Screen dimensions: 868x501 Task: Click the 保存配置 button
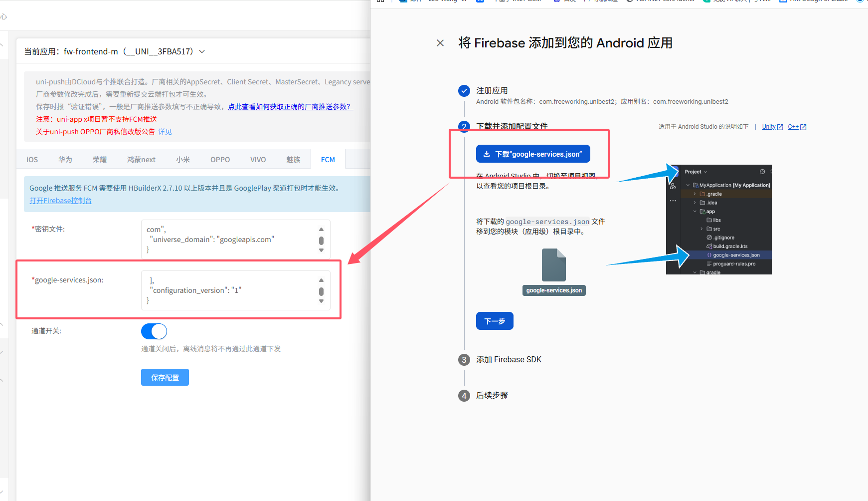(x=165, y=377)
